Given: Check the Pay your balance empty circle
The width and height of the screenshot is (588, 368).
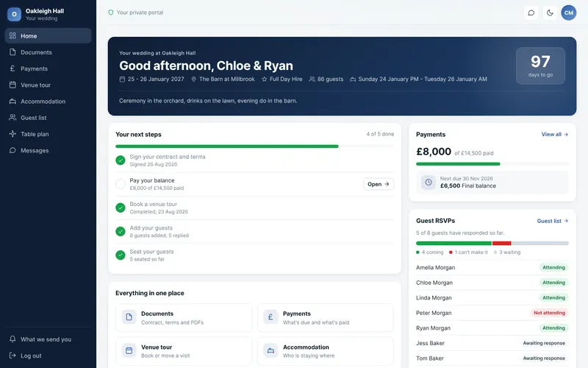Looking at the screenshot, I should click(x=121, y=184).
